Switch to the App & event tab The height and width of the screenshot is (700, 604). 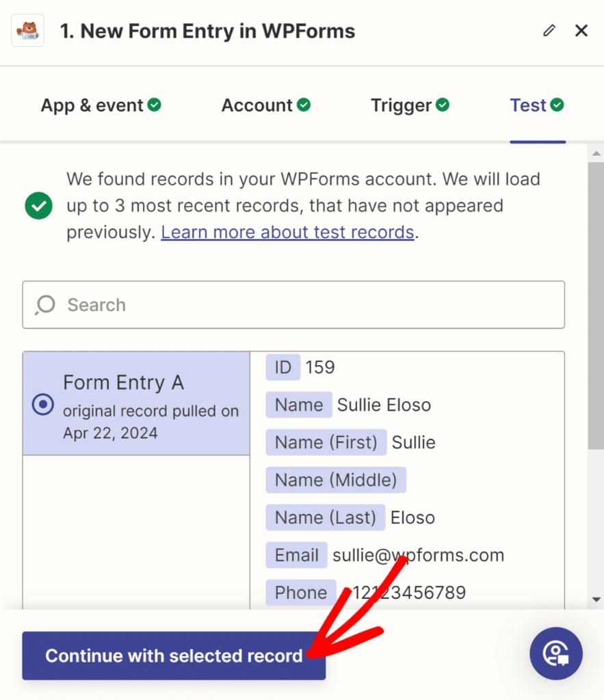92,105
